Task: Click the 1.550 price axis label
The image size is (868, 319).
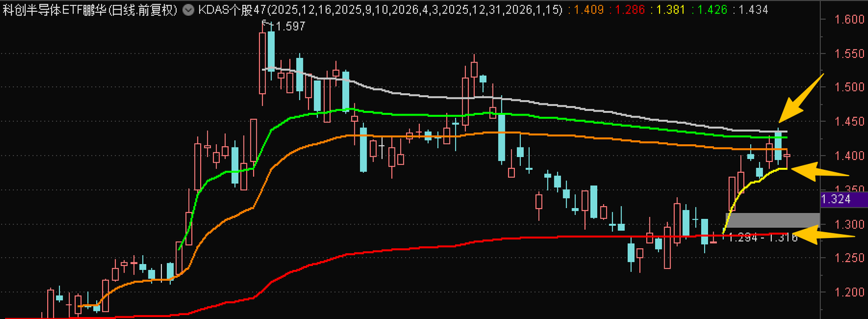Action: (x=850, y=54)
